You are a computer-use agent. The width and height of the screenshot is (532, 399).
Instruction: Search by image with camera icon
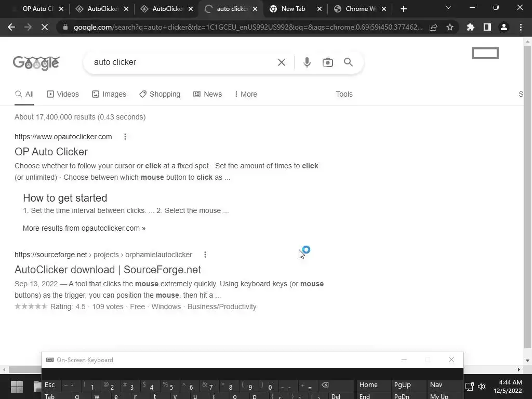[x=327, y=62]
